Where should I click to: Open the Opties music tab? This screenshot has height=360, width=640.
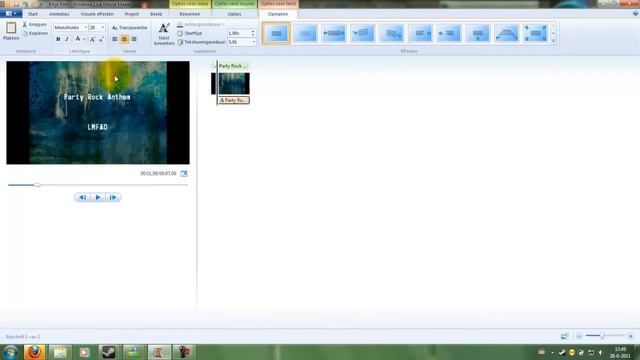click(x=234, y=14)
